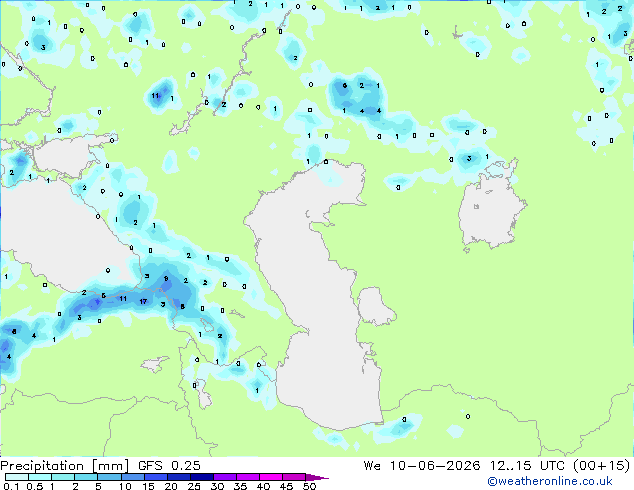The height and width of the screenshot is (490, 634).
Task: Click the legend label '0.1'
Action: pos(11,486)
